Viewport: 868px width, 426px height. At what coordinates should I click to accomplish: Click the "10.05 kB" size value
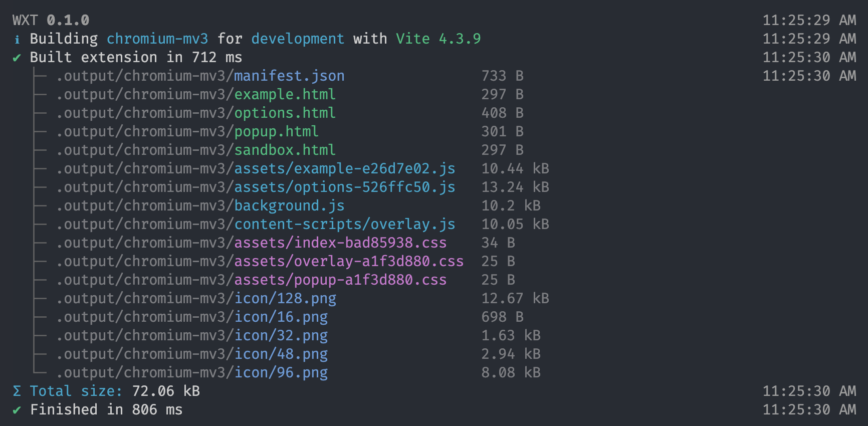pyautogui.click(x=515, y=224)
